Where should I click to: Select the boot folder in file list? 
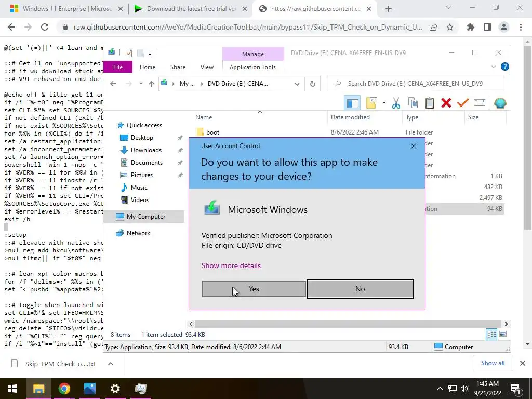[212, 132]
